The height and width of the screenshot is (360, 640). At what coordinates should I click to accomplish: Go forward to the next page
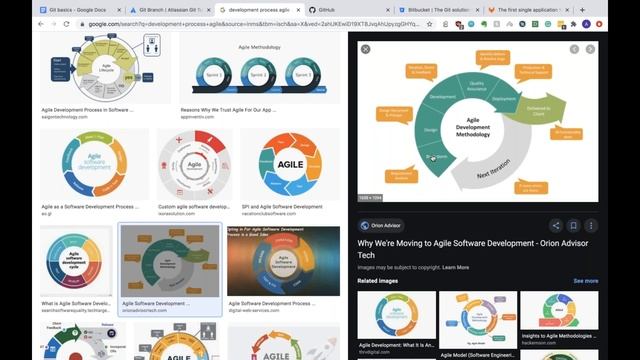coord(53,24)
